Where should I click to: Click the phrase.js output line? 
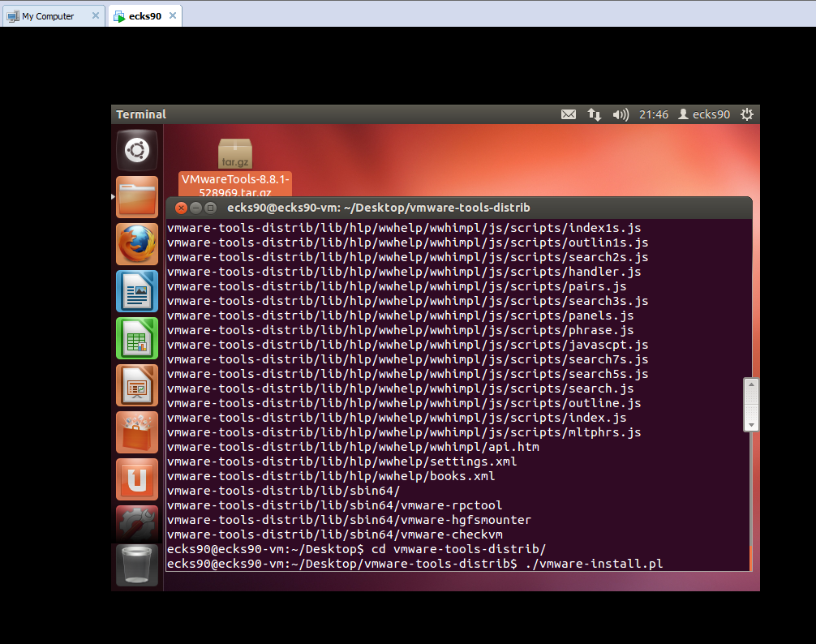[x=400, y=331]
